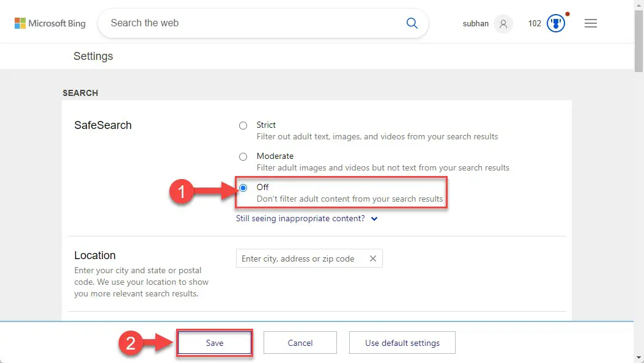This screenshot has height=363, width=644.
Task: Clear the location field with the X icon
Action: (373, 258)
